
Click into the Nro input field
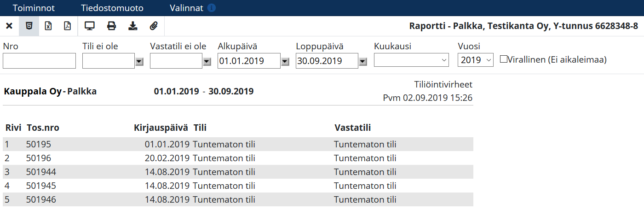39,61
